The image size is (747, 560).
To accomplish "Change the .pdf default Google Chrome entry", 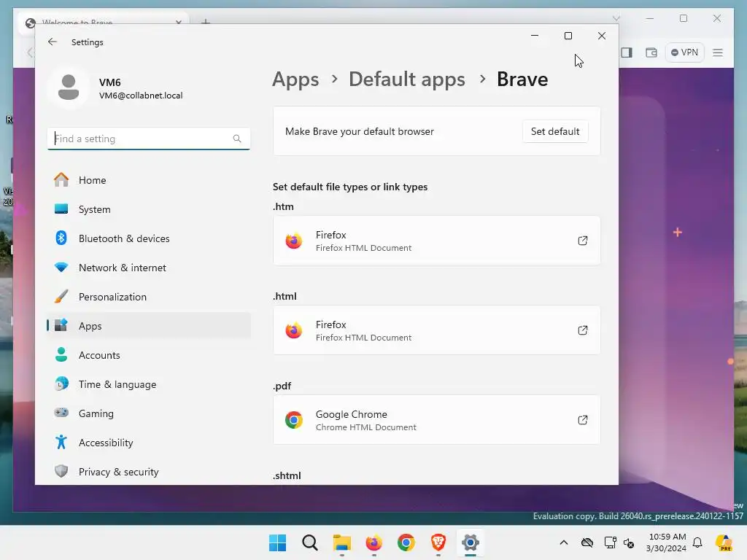I will click(x=436, y=420).
